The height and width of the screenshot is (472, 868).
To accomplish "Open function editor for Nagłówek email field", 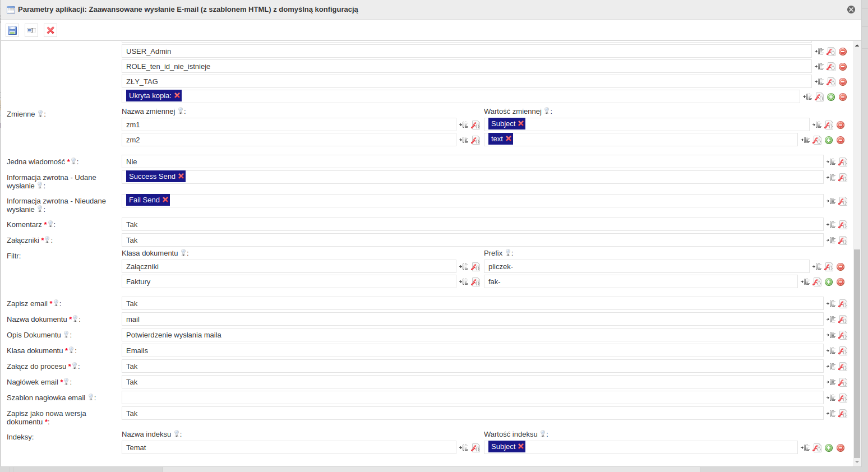I will click(843, 382).
